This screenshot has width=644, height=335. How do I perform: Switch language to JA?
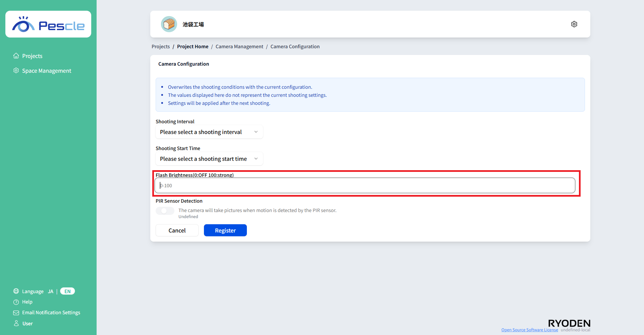[51, 291]
